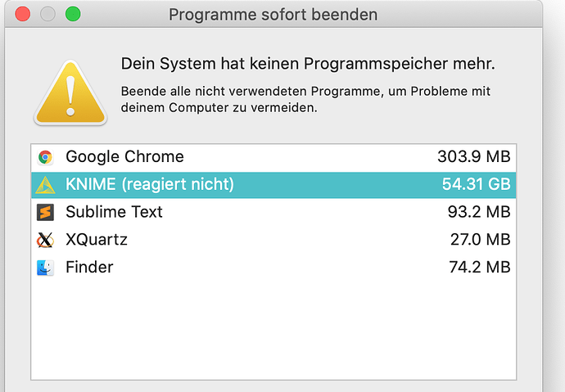Click the 'Programme sofort beenden' window title
Image resolution: width=565 pixels, height=392 pixels.
click(x=273, y=15)
